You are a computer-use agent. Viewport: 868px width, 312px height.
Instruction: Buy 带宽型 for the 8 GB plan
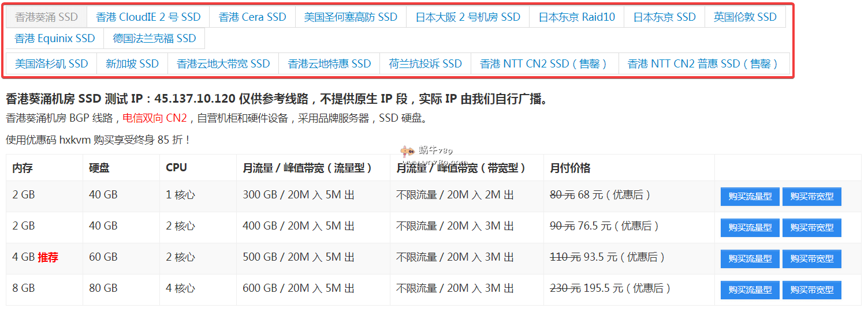click(x=811, y=290)
